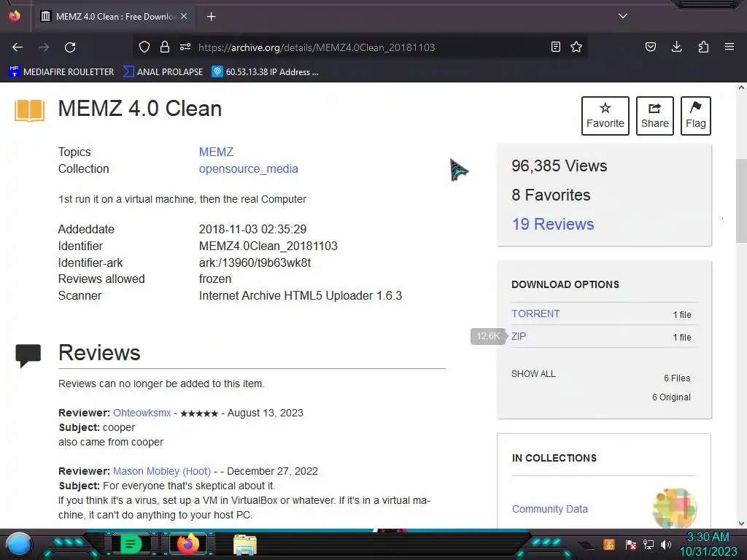The width and height of the screenshot is (747, 560).
Task: Open the Action Center flag icon
Action: pos(630,544)
